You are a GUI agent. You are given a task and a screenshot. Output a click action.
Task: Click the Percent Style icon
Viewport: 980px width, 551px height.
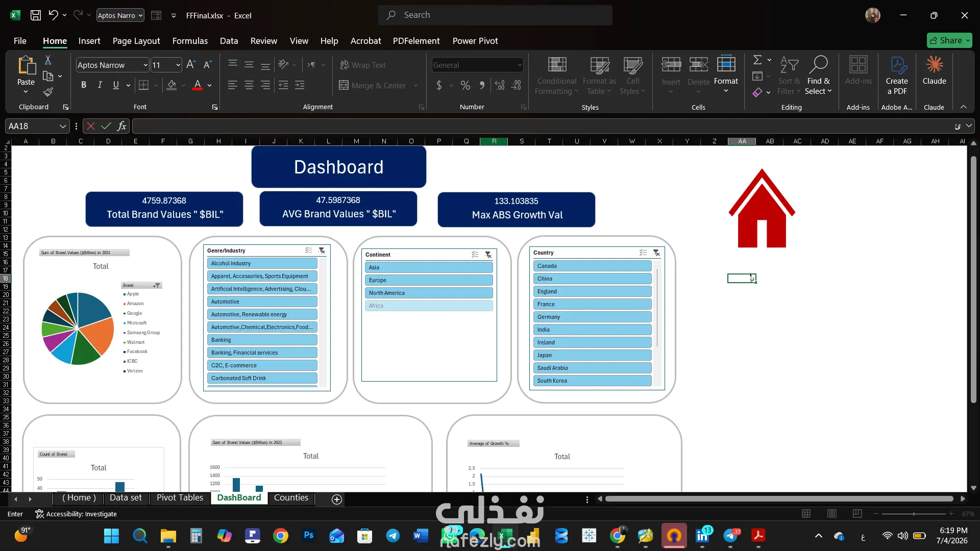(465, 85)
